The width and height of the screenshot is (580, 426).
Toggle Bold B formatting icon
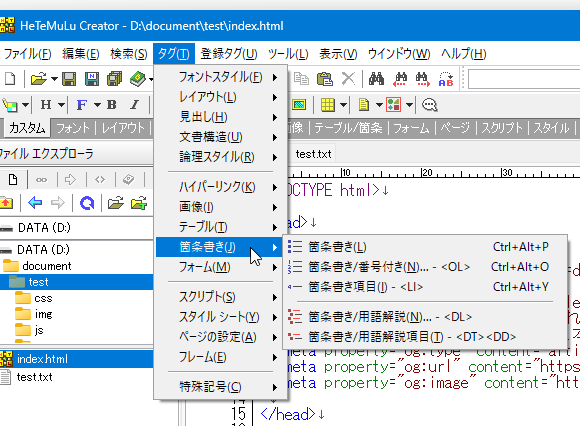(x=111, y=105)
